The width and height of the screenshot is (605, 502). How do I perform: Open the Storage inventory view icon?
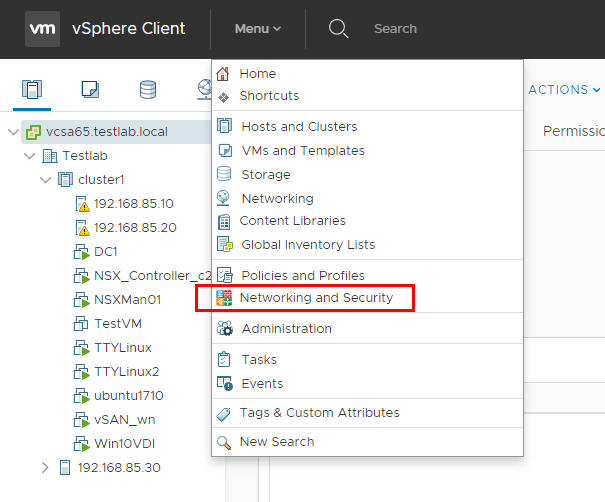[148, 90]
